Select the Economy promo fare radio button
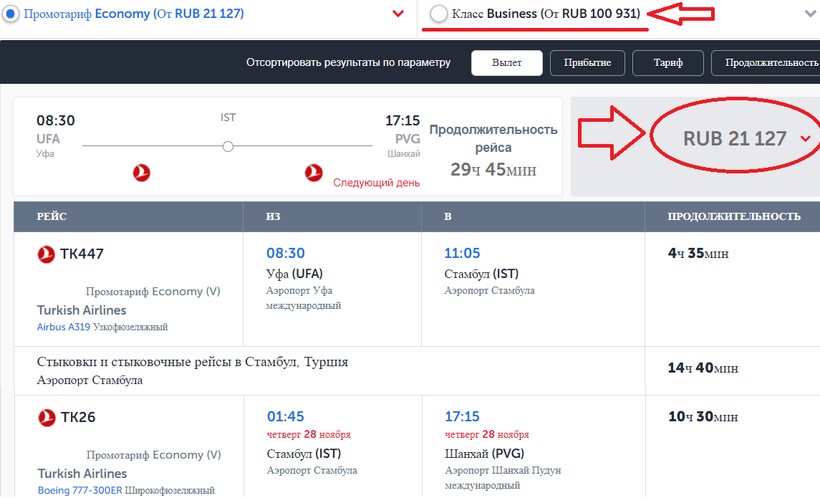 [x=10, y=14]
